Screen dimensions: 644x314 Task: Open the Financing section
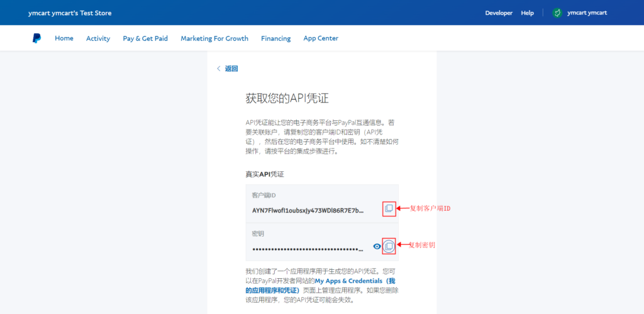(x=275, y=38)
